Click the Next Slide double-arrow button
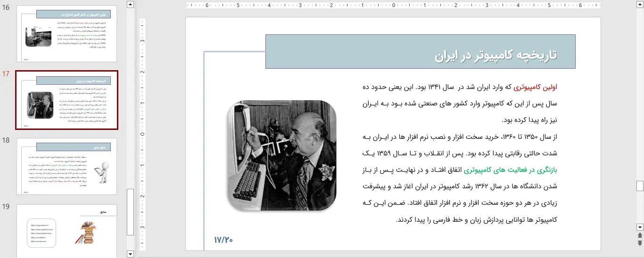The width and height of the screenshot is (644, 258). 640,243
